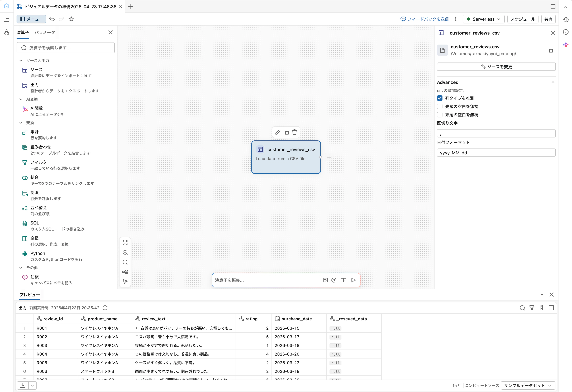Enable 先頭の空白を無視 option
This screenshot has height=392, width=572.
pos(440,106)
